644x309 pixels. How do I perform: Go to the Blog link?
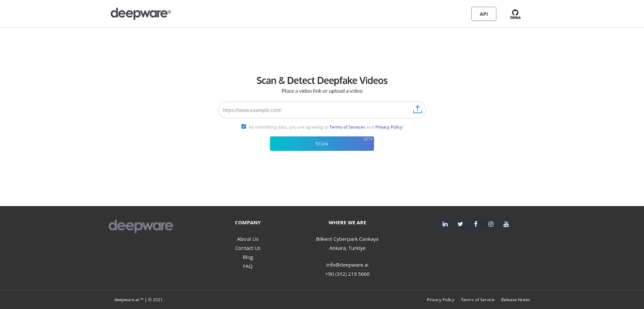click(248, 257)
